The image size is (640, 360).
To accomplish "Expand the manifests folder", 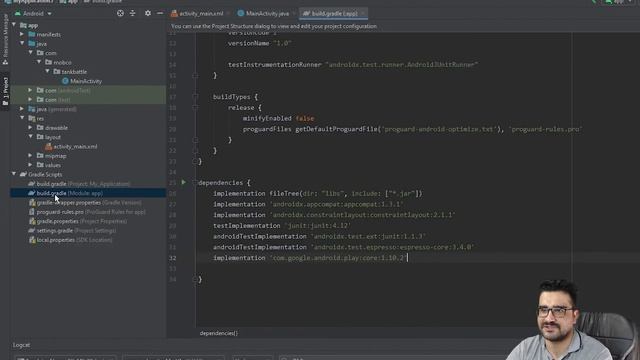I will pyautogui.click(x=22, y=34).
